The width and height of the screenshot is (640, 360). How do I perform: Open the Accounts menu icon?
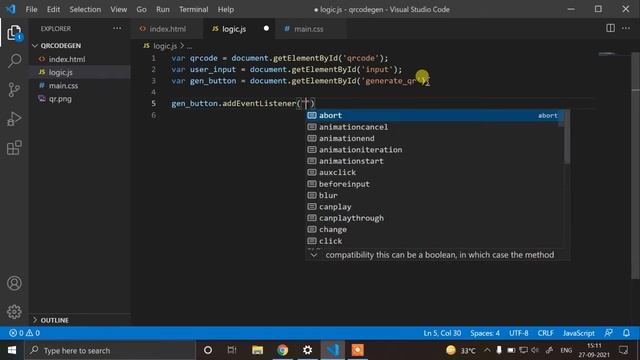pyautogui.click(x=14, y=283)
